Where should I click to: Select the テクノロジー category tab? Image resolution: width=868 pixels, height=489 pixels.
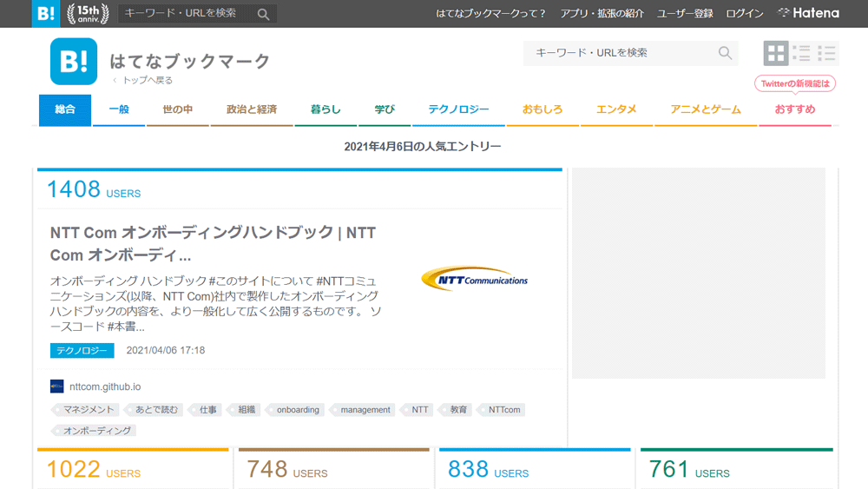458,109
